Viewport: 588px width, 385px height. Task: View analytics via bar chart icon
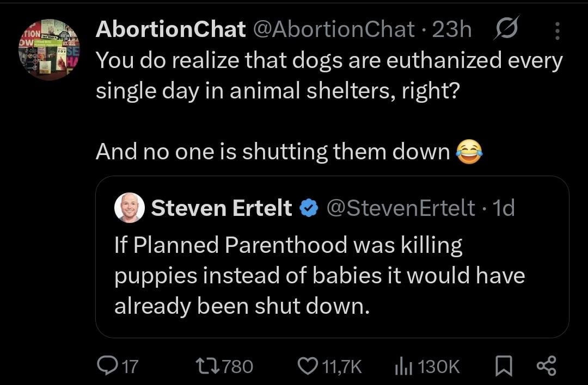(x=402, y=366)
